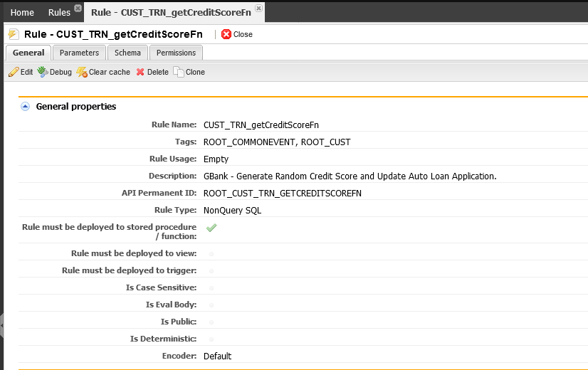This screenshot has width=588, height=370.
Task: Click the red Close circle icon
Action: 226,34
